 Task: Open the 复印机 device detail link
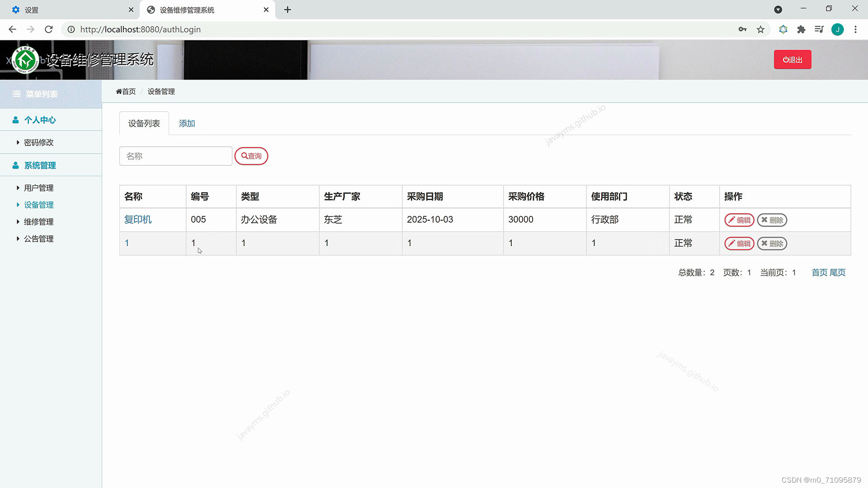137,220
